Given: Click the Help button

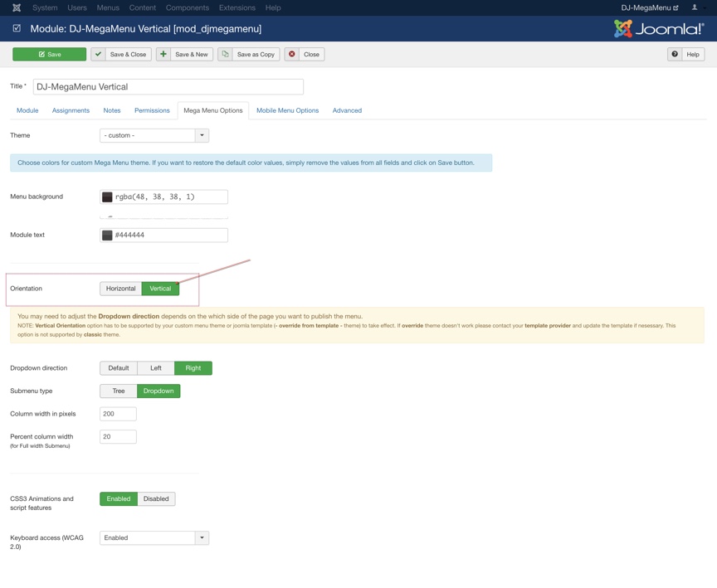Looking at the screenshot, I should tap(686, 54).
